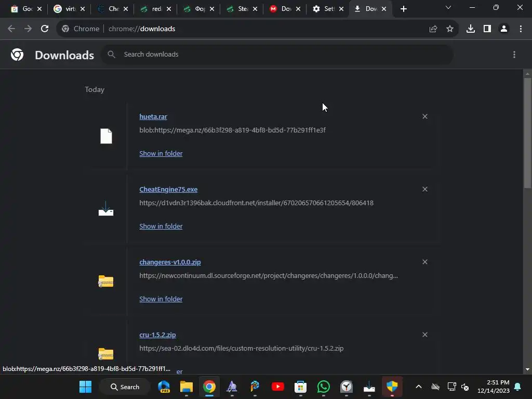Share this page via the share icon
Viewport: 532px width, 399px height.
(433, 29)
